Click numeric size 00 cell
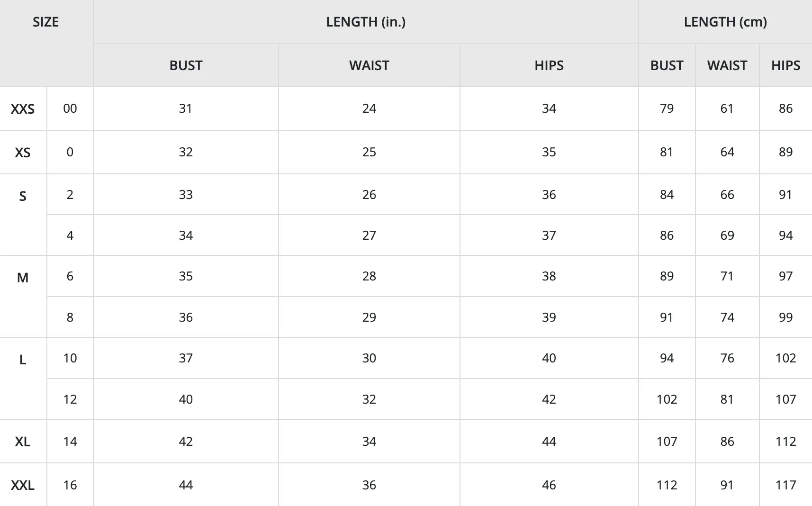The image size is (812, 506). coord(70,108)
